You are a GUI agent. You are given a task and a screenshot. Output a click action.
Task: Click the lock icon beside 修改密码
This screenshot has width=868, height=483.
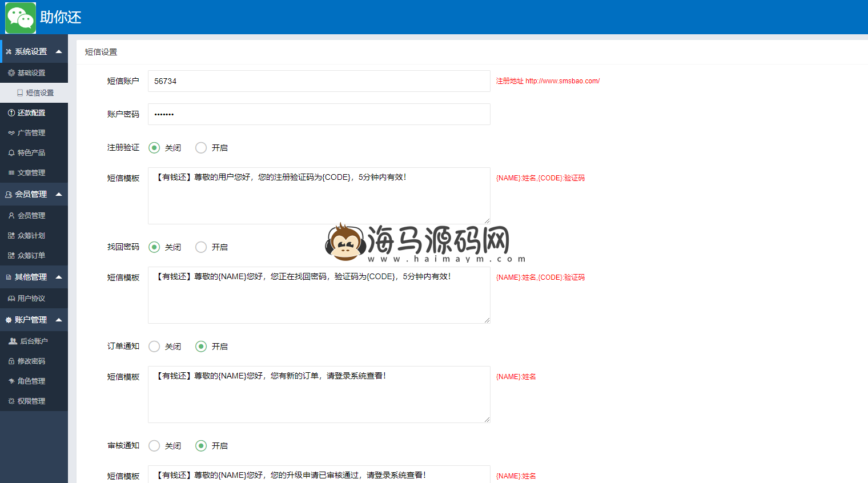[11, 361]
